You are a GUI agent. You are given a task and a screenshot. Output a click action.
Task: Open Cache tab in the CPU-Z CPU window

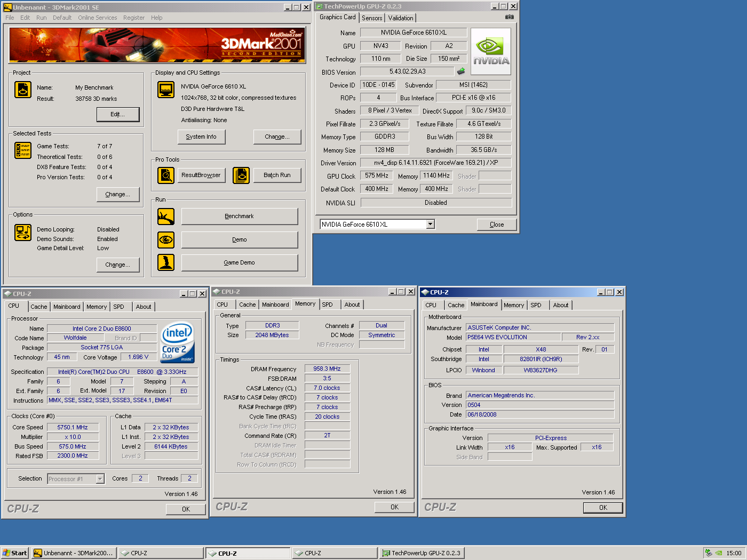38,307
